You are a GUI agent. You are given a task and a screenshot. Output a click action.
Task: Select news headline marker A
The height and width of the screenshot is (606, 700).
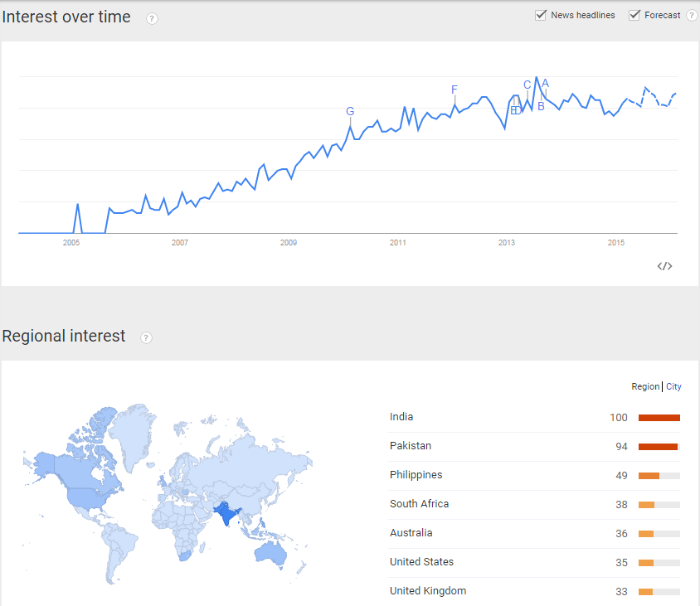545,83
